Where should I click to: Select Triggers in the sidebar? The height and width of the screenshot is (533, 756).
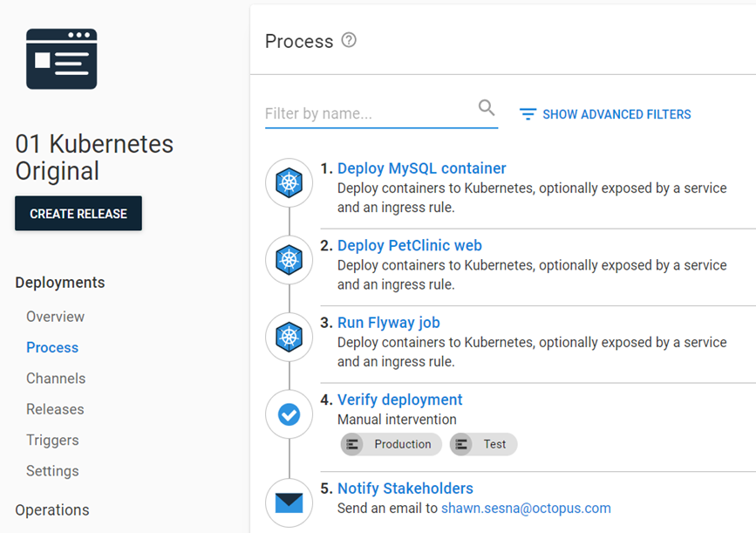pyautogui.click(x=52, y=441)
